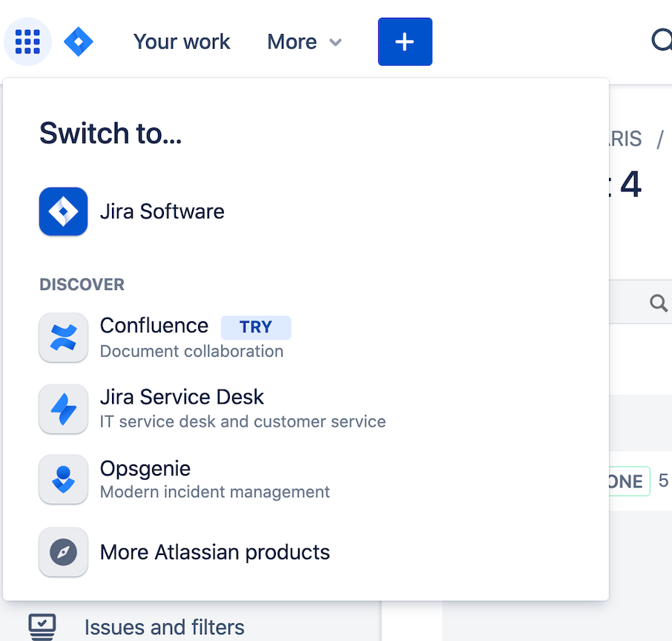Expand the More dropdown

coord(304,42)
